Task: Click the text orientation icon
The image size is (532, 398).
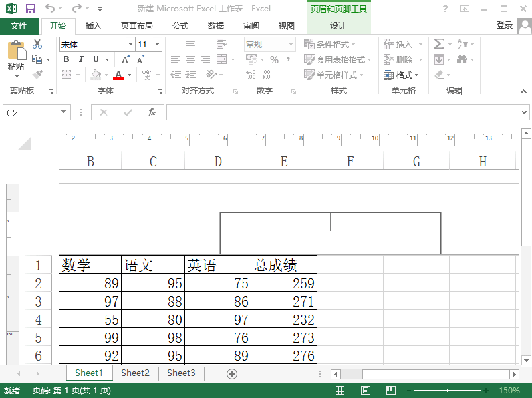Action: (x=211, y=75)
